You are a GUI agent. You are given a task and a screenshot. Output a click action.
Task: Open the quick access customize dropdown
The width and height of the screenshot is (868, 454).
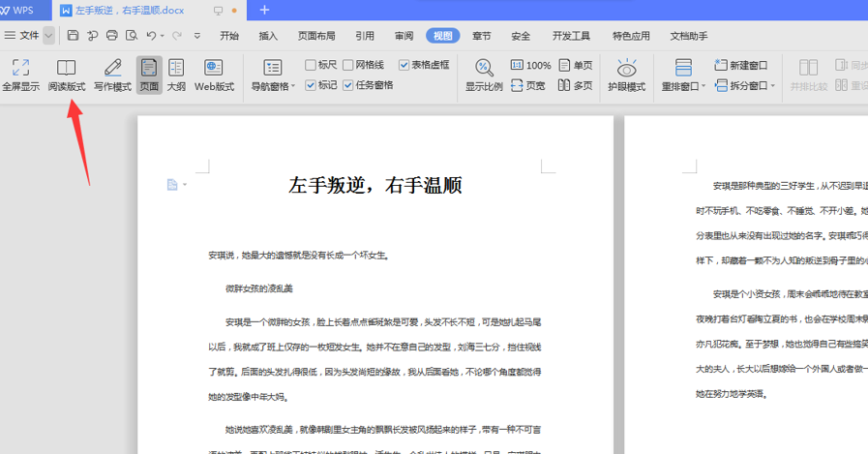point(197,36)
